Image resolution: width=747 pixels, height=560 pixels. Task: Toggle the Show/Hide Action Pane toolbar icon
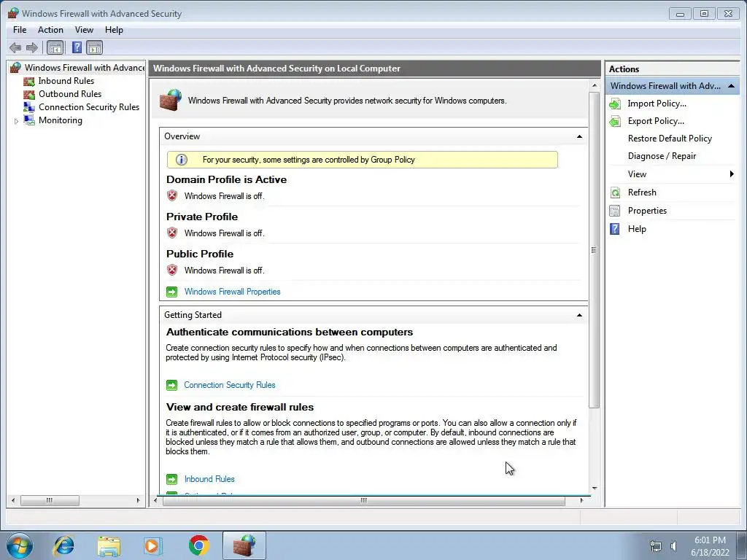coord(94,47)
